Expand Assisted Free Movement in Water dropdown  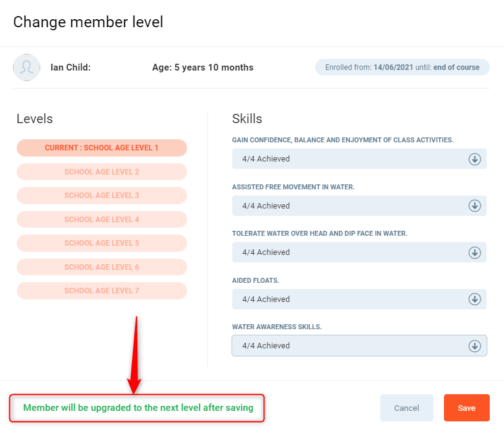[350, 205]
